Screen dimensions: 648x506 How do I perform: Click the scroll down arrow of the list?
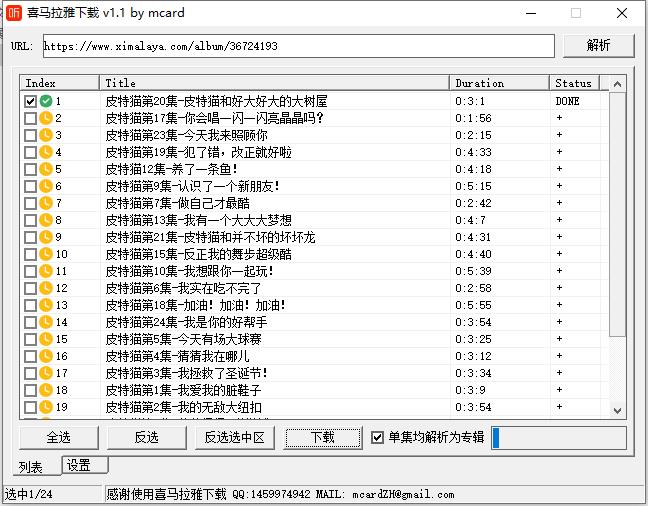[617, 411]
